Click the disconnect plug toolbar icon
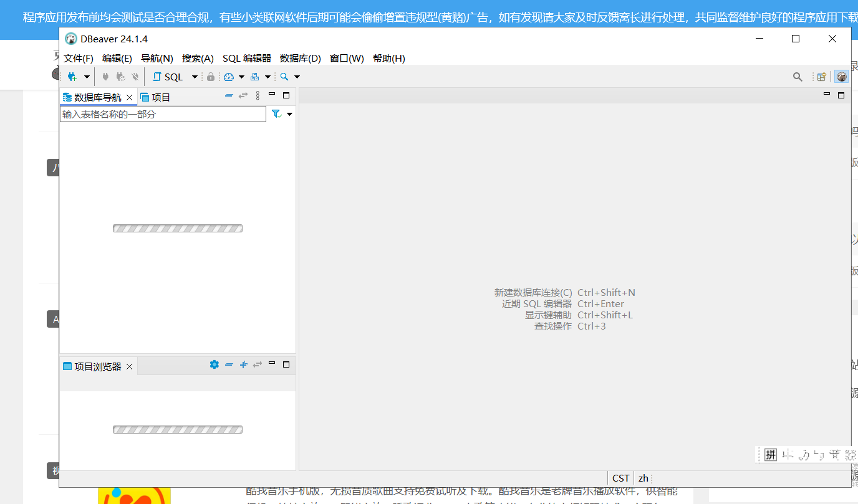The height and width of the screenshot is (504, 858). [x=135, y=77]
